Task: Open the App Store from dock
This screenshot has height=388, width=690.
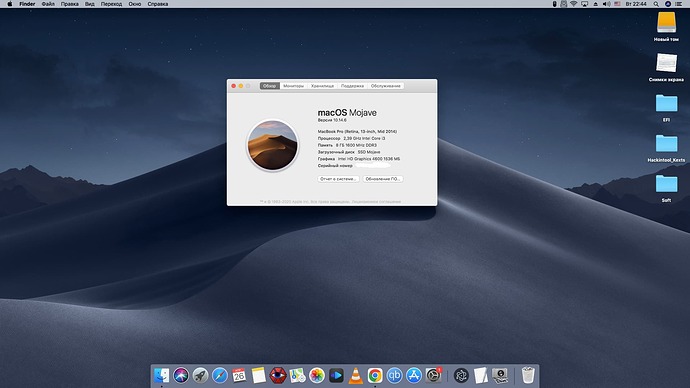Action: coord(414,375)
